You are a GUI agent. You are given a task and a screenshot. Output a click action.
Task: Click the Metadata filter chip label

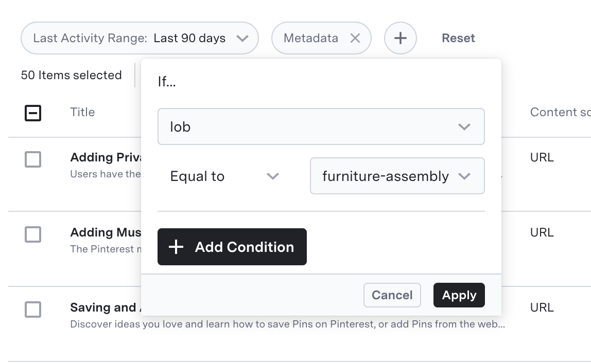click(x=311, y=38)
